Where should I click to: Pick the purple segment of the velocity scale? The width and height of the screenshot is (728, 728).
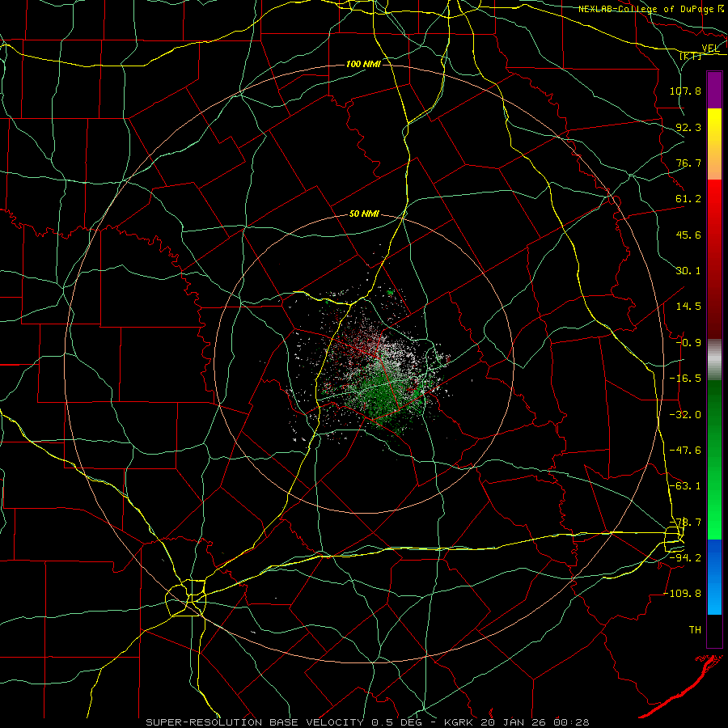pyautogui.click(x=714, y=90)
